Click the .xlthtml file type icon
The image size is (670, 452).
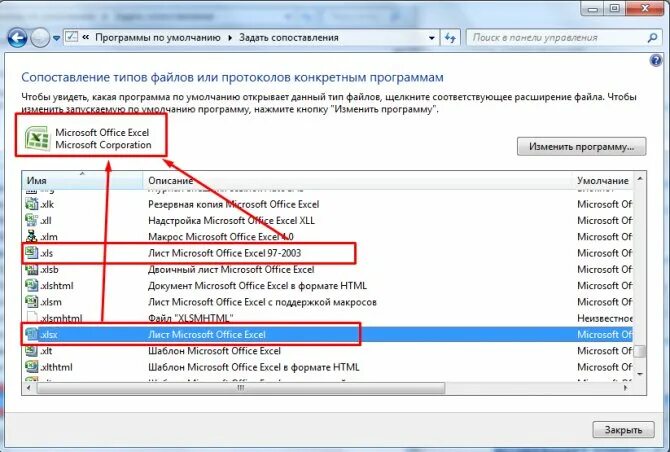pyautogui.click(x=32, y=367)
